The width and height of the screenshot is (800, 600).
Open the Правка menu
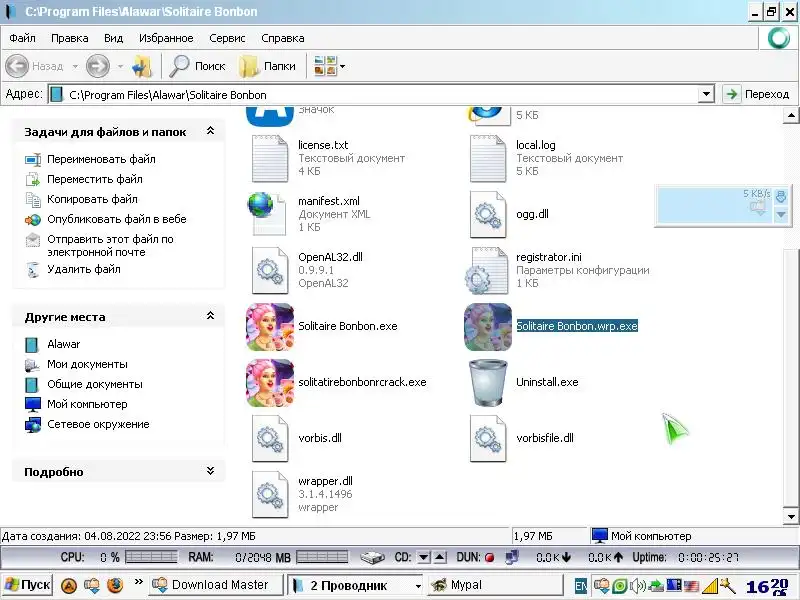[69, 38]
